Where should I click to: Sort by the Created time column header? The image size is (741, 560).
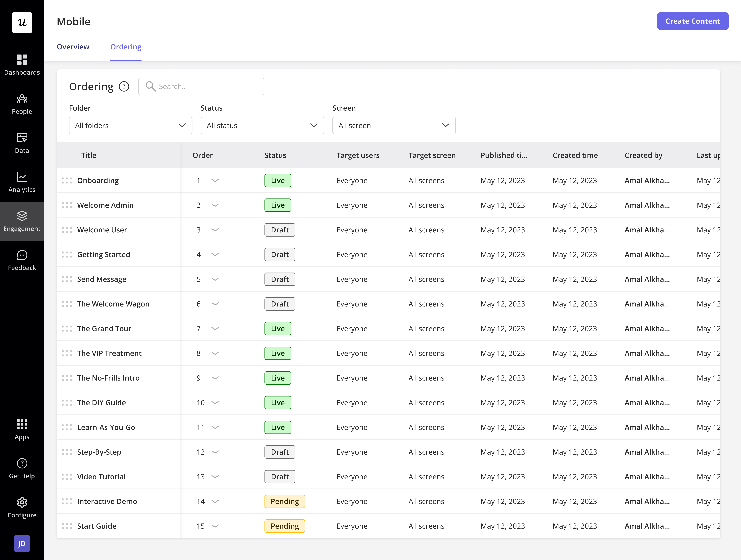tap(575, 155)
